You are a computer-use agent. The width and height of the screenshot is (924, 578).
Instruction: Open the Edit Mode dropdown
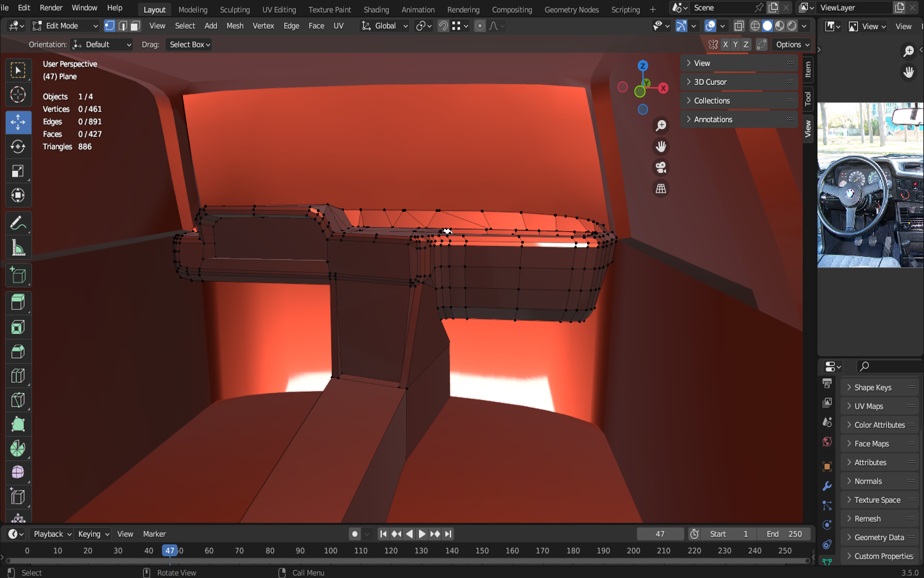pos(65,26)
